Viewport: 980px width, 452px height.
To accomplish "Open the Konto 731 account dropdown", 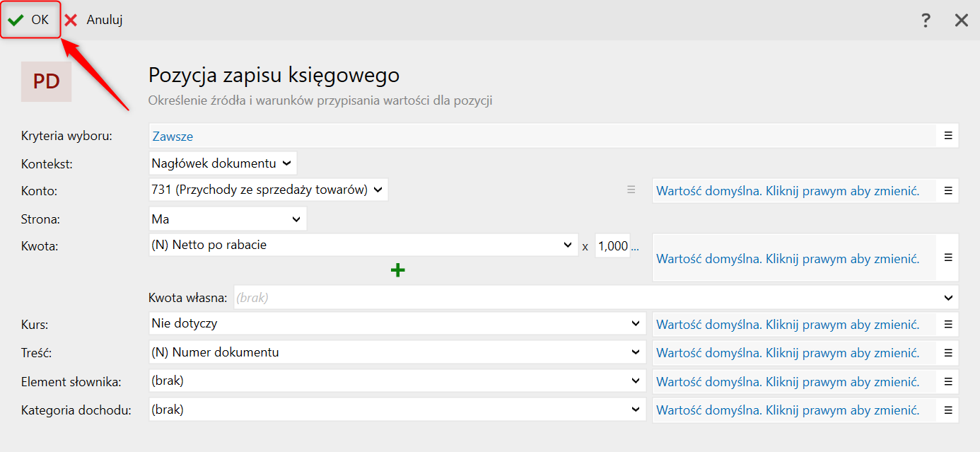I will pos(268,190).
